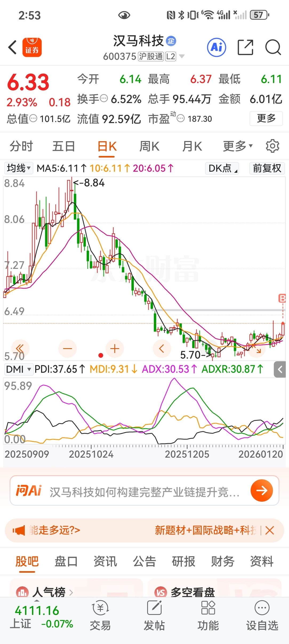Open the 股吧 tab

pyautogui.click(x=27, y=561)
